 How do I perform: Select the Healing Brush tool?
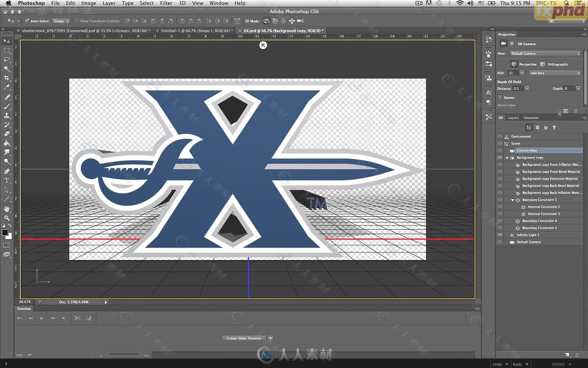(7, 97)
